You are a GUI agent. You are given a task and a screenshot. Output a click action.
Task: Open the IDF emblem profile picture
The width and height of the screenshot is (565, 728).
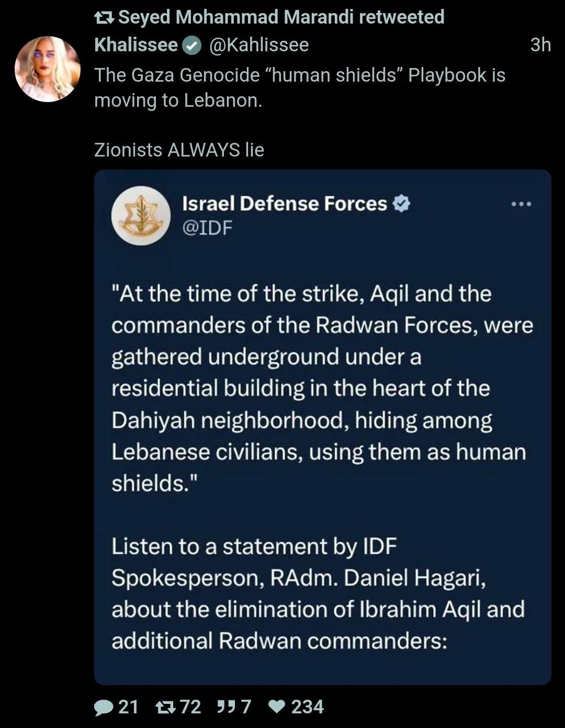[141, 216]
